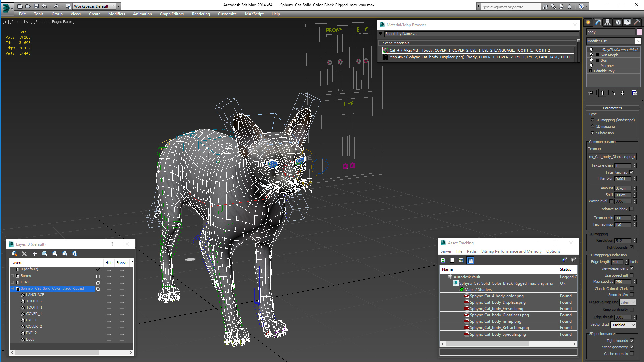
Task: Expand the Editable Poly sub-levels
Action: [x=590, y=71]
